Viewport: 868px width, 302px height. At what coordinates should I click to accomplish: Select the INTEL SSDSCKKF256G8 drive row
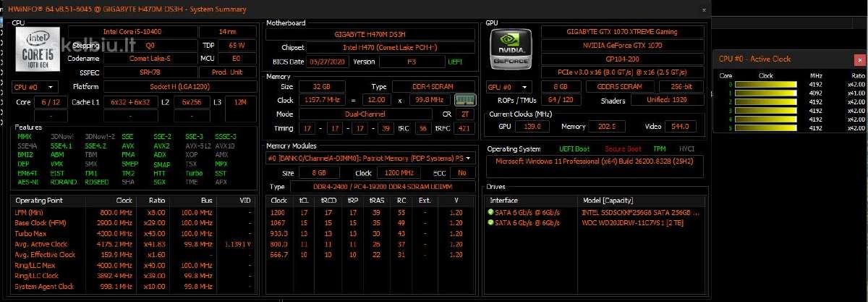click(x=595, y=213)
